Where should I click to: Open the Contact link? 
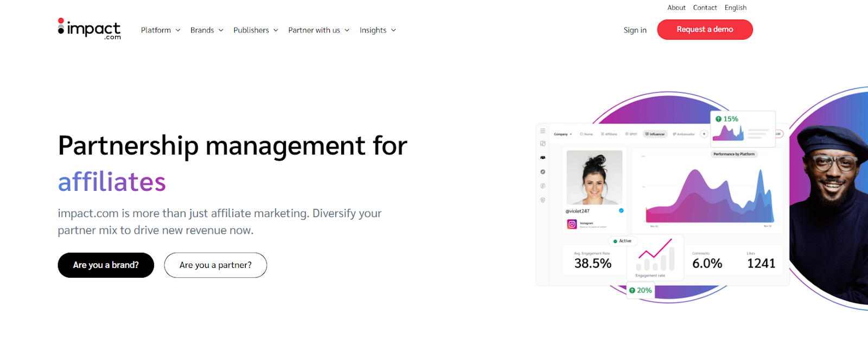click(705, 8)
